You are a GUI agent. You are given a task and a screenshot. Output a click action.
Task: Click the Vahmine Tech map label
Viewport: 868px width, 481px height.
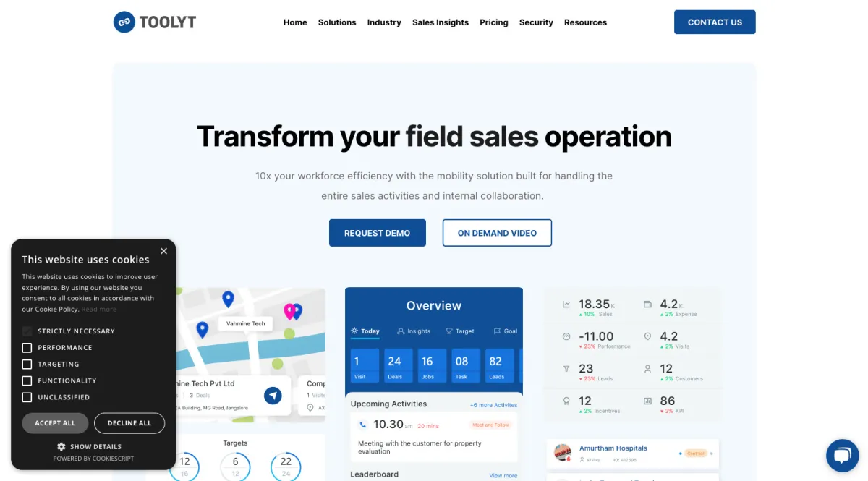click(x=246, y=323)
